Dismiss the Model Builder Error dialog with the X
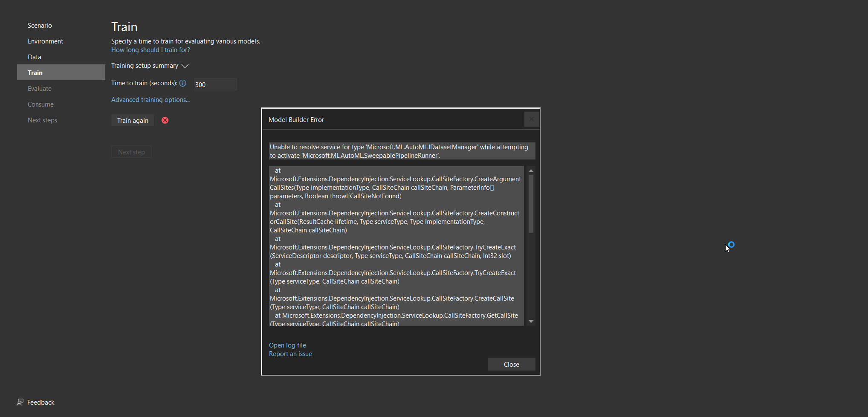This screenshot has height=417, width=868. [x=531, y=119]
